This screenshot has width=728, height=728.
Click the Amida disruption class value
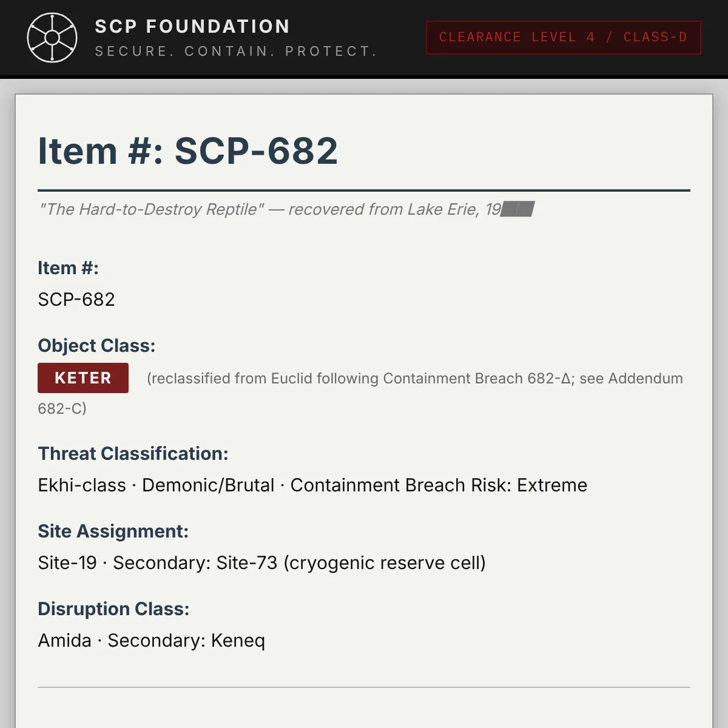64,641
